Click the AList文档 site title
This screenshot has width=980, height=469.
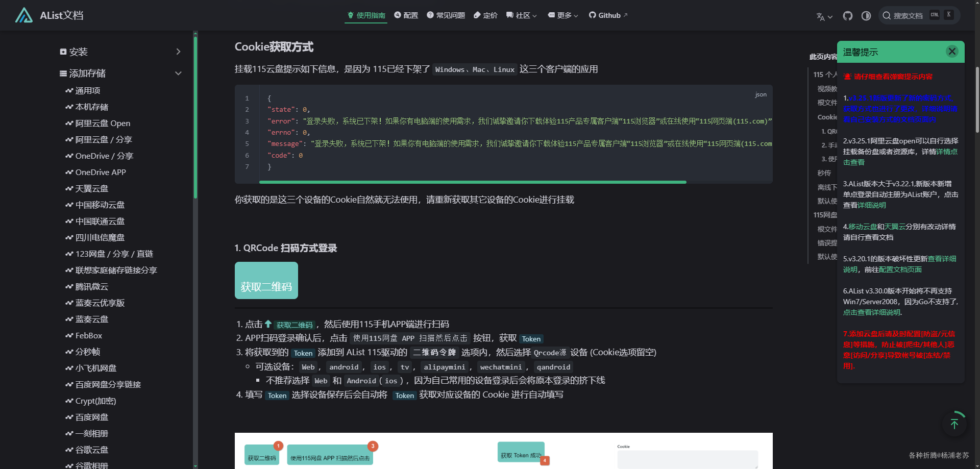pyautogui.click(x=62, y=15)
